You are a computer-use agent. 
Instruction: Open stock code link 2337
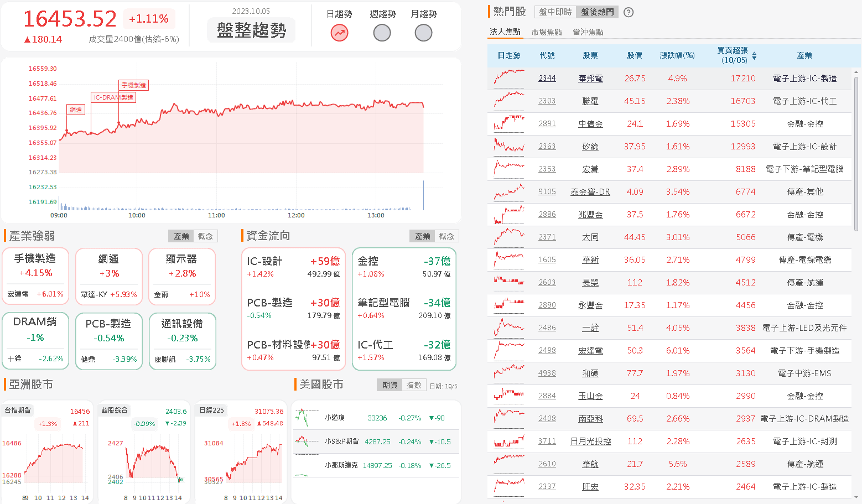547,487
